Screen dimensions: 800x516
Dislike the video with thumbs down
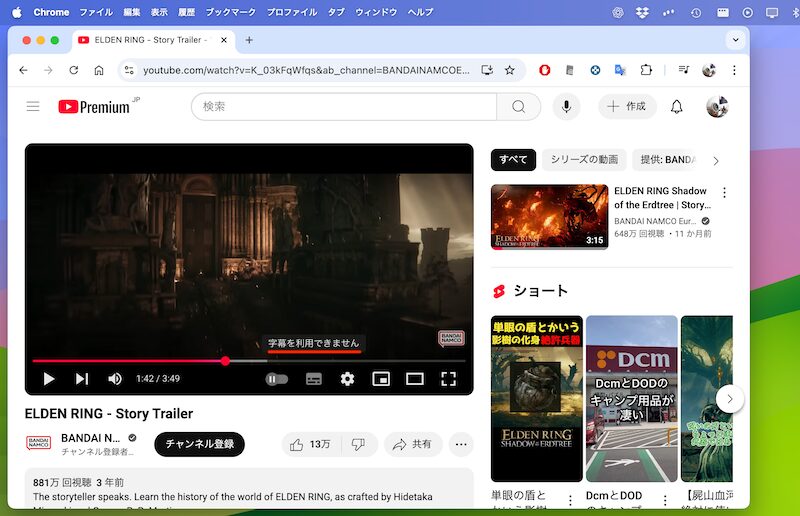359,445
